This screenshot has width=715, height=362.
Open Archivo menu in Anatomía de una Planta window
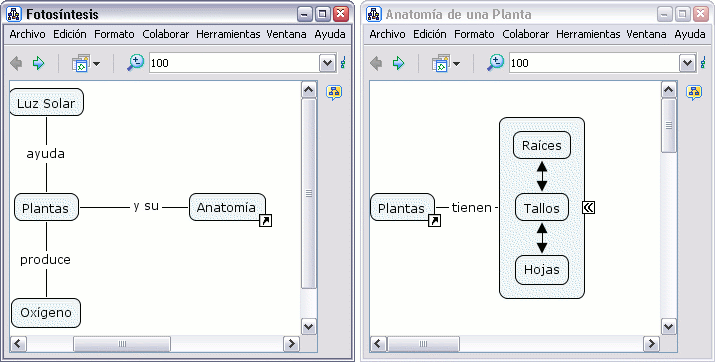tap(388, 34)
